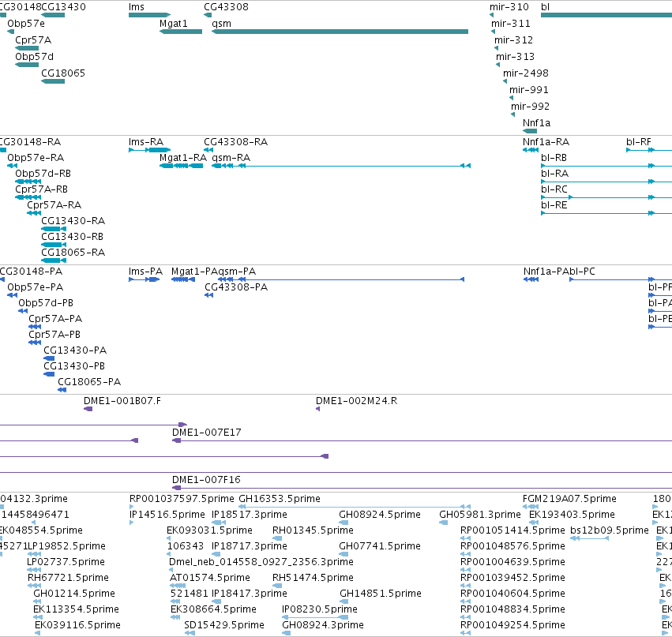This screenshot has width=672, height=637.
Task: Click transcript bl-RB
Action: click(554, 158)
